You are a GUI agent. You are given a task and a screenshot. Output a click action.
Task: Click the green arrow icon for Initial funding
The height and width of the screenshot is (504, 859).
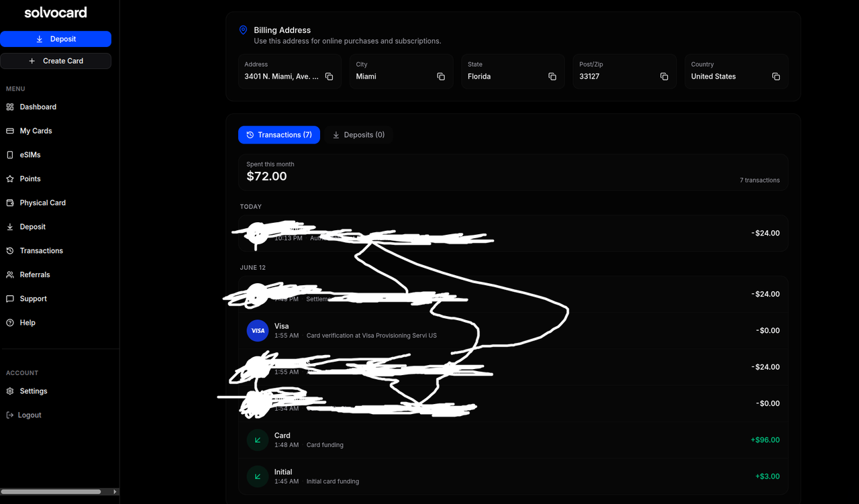(258, 476)
